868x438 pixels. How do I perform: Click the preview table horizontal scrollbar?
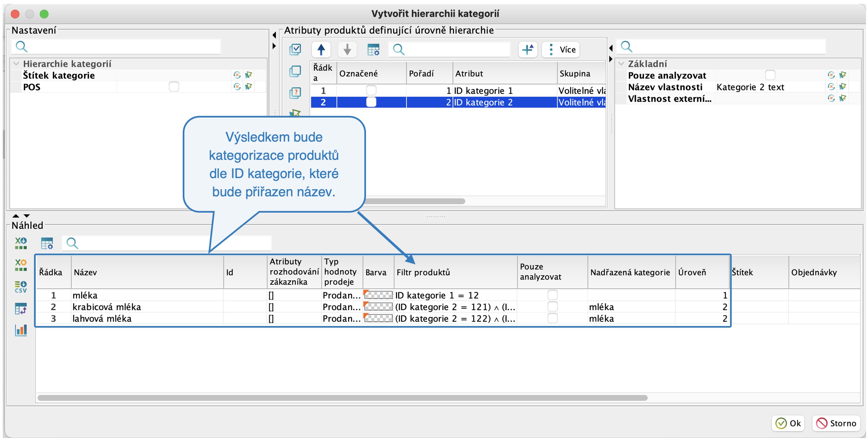tap(342, 398)
